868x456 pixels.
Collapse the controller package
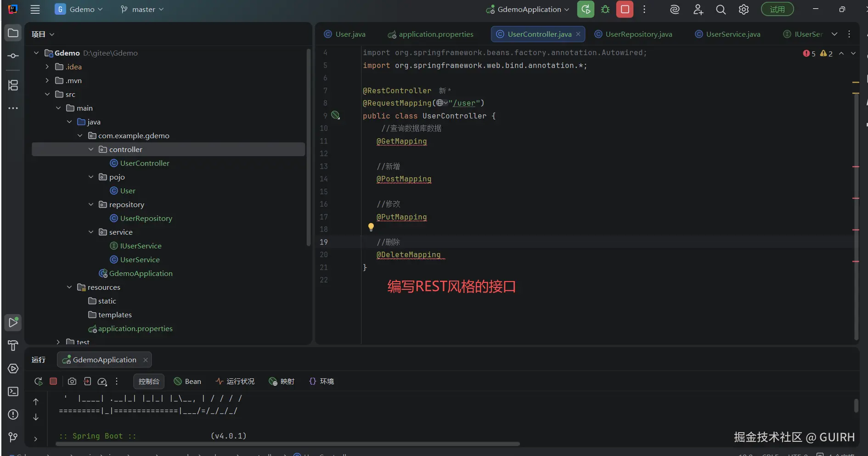click(91, 149)
